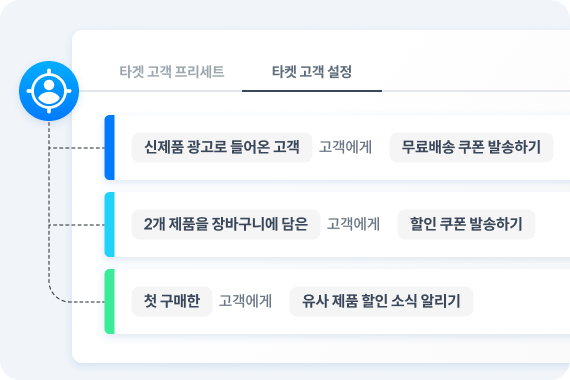Click 고객에게 text in the cart row
570x380 pixels.
[x=353, y=224]
